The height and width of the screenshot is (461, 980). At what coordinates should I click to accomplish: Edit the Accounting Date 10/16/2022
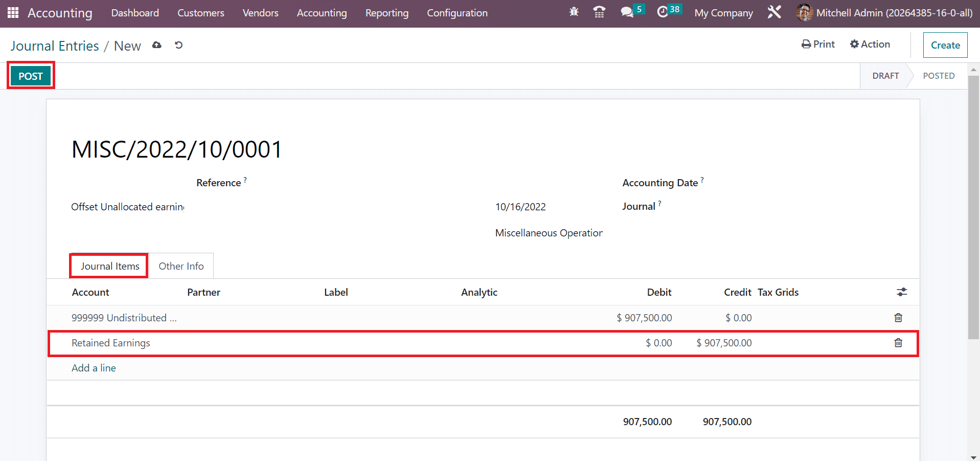tap(520, 207)
